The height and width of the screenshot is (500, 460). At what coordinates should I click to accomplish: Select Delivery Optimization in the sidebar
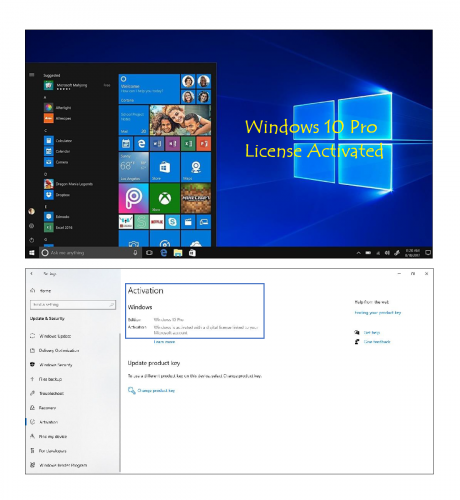tap(55, 350)
